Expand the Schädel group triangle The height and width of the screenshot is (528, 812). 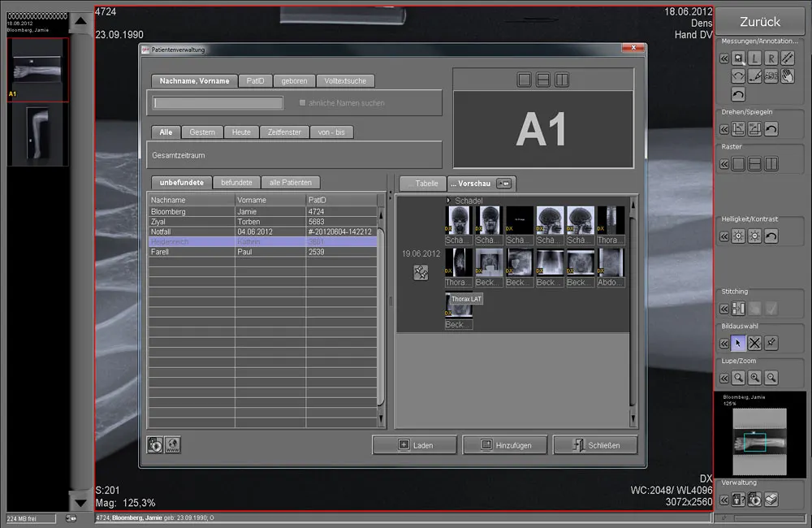point(448,200)
